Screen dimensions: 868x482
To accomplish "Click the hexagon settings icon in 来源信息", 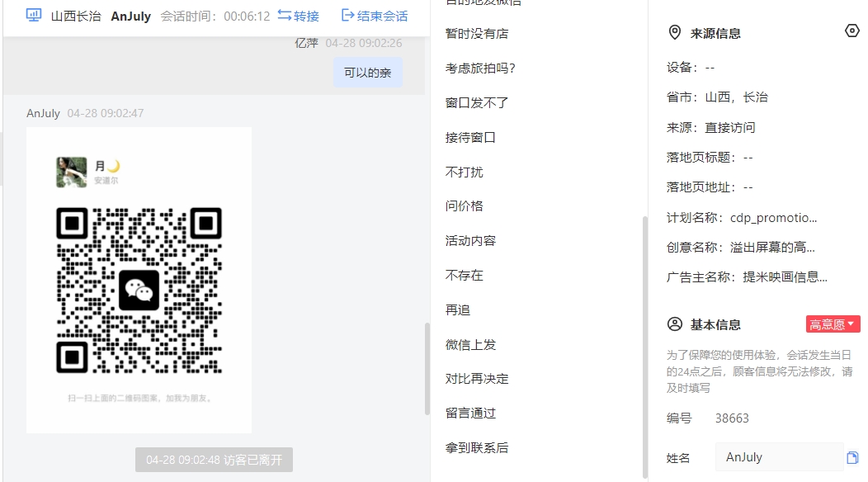I will coord(852,31).
